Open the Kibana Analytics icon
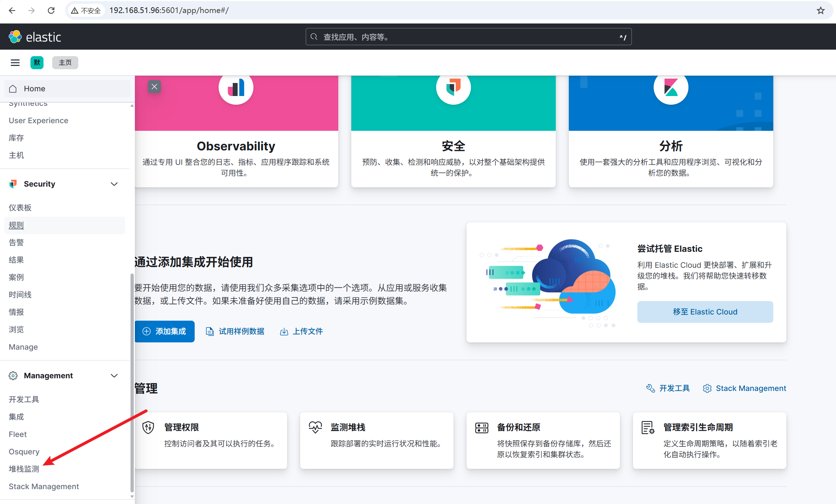The image size is (836, 504). tap(671, 88)
